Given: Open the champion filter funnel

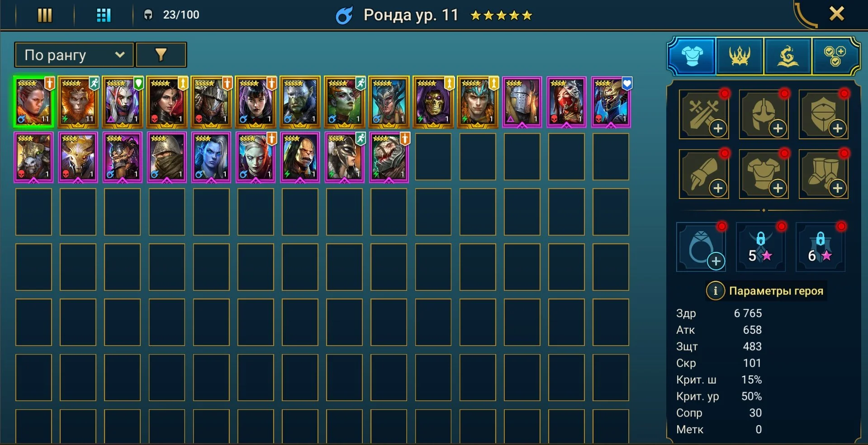Looking at the screenshot, I should (x=161, y=55).
